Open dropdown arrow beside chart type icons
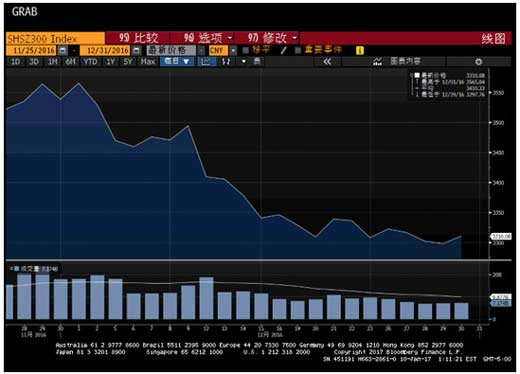520x374 pixels. 244,62
